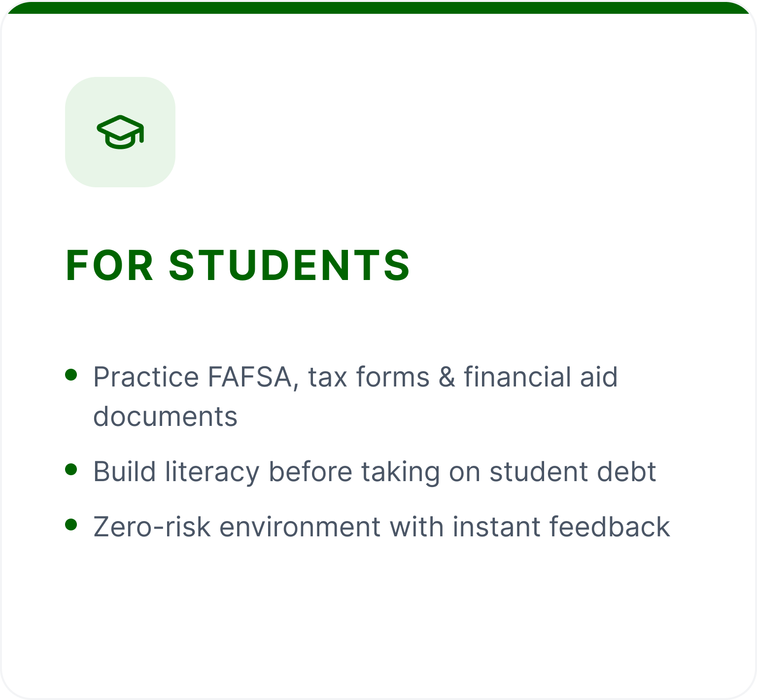Select the word STUDENTS in the heading
Screen dimensions: 757x700
click(x=290, y=265)
